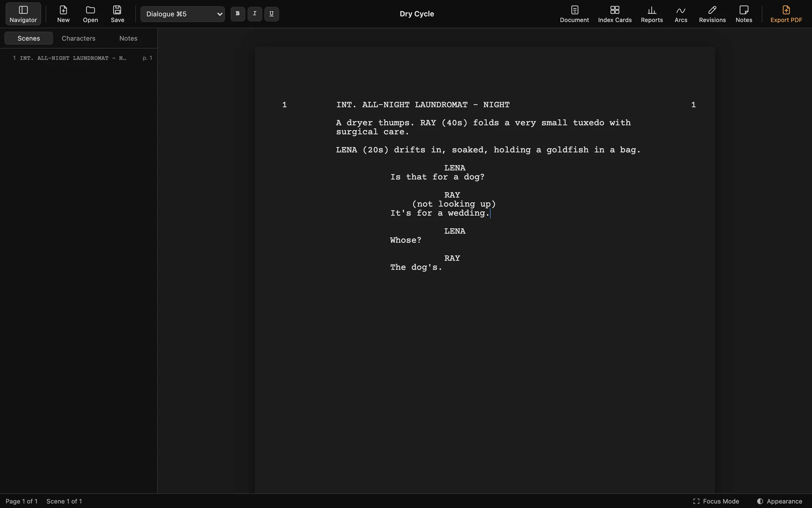812x508 pixels.
Task: Click the parenthetical "(not looking up)"
Action: pos(454,204)
